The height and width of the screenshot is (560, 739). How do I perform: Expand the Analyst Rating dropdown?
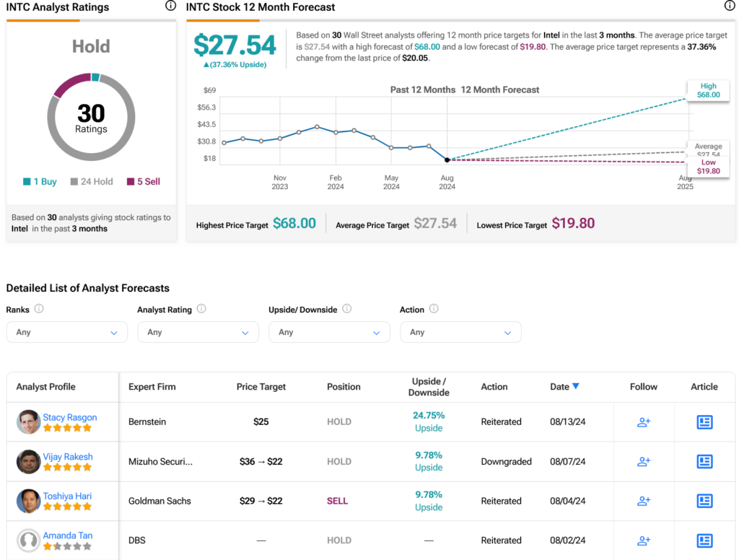(198, 333)
